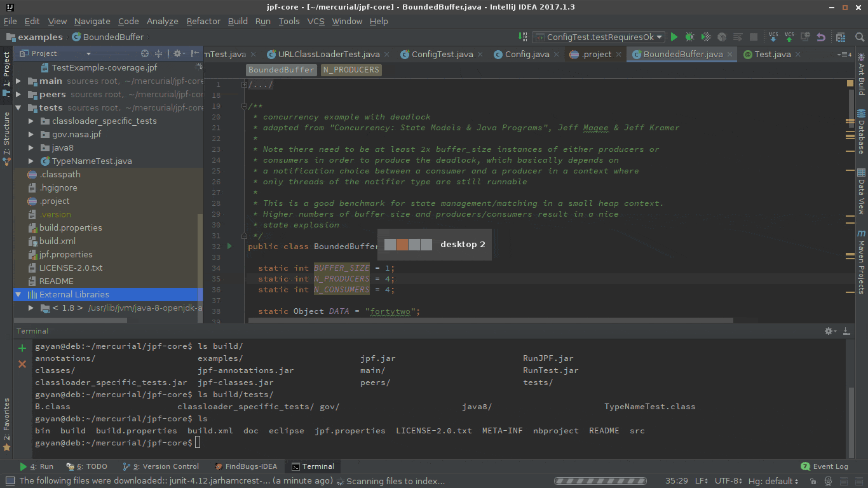Run ConfigTest with the green play icon
Screen dimensions: 868x488
674,37
